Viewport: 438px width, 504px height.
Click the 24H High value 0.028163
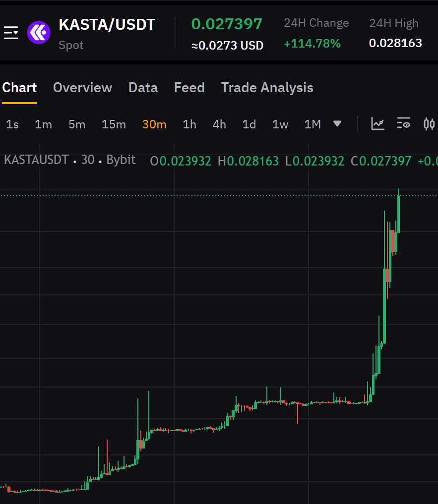coord(395,43)
